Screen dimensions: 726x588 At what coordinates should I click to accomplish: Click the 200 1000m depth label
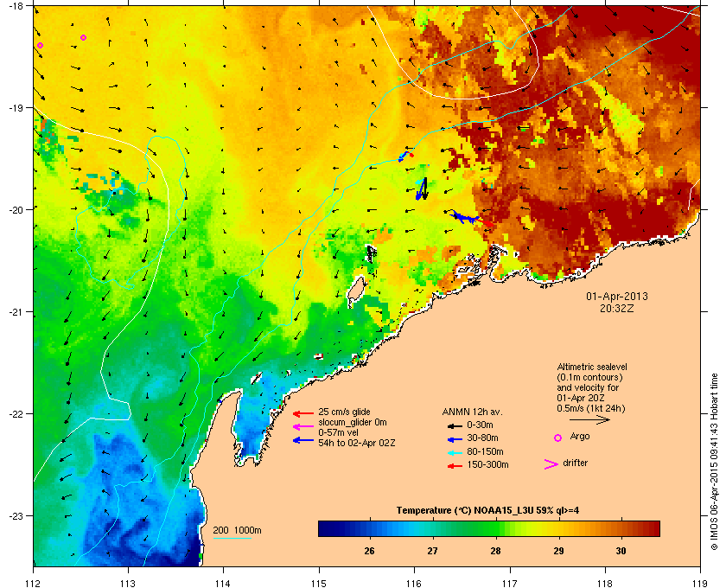237,531
